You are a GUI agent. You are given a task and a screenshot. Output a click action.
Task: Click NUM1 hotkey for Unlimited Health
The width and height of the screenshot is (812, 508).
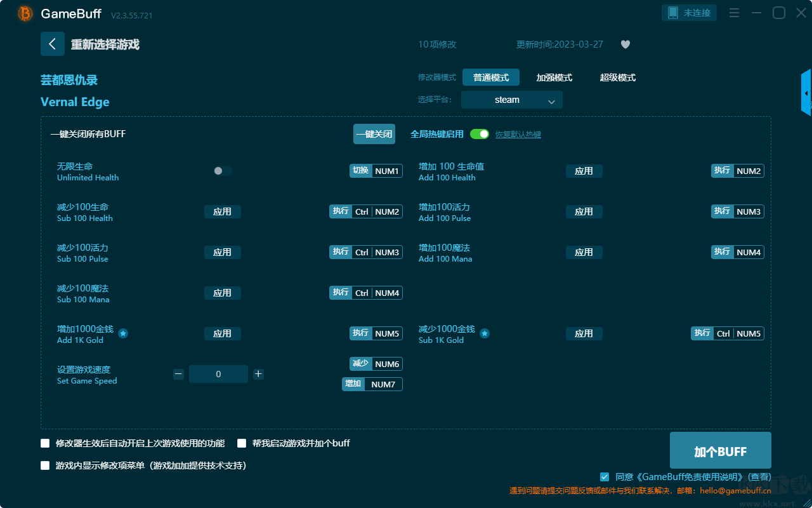click(376, 171)
